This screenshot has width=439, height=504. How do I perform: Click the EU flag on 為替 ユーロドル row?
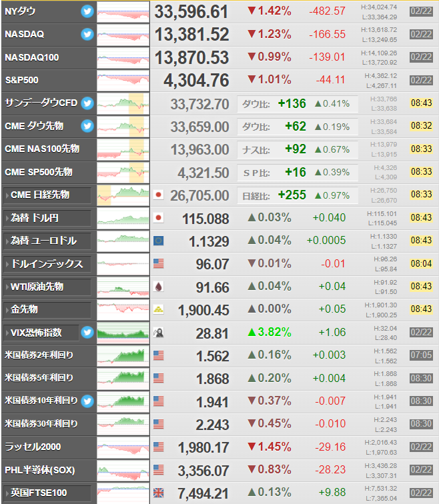coord(158,241)
